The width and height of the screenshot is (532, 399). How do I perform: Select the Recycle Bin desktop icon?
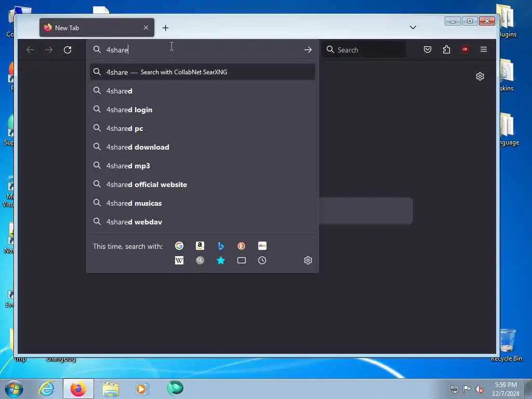pyautogui.click(x=507, y=345)
